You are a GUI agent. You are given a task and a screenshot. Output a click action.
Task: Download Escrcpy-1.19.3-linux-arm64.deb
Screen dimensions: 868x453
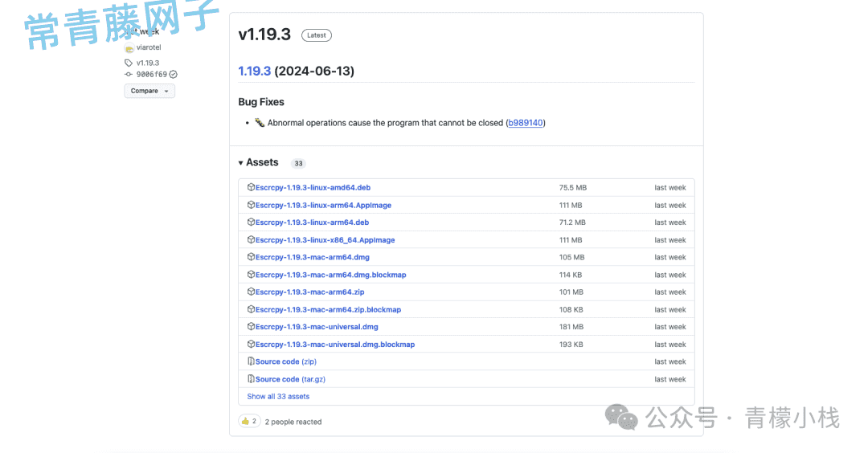point(312,222)
